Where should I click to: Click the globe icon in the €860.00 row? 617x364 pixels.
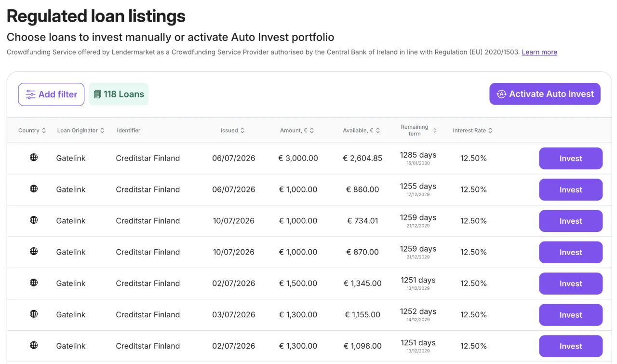click(x=34, y=189)
